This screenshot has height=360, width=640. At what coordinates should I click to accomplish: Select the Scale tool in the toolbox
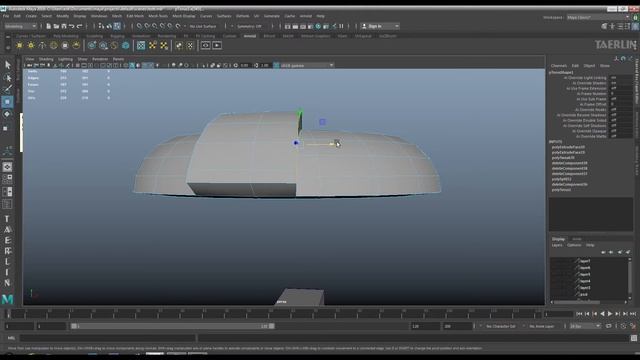pyautogui.click(x=6, y=128)
